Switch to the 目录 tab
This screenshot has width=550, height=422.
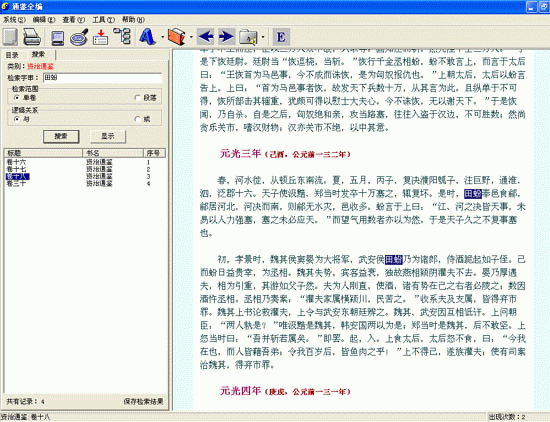[12, 55]
